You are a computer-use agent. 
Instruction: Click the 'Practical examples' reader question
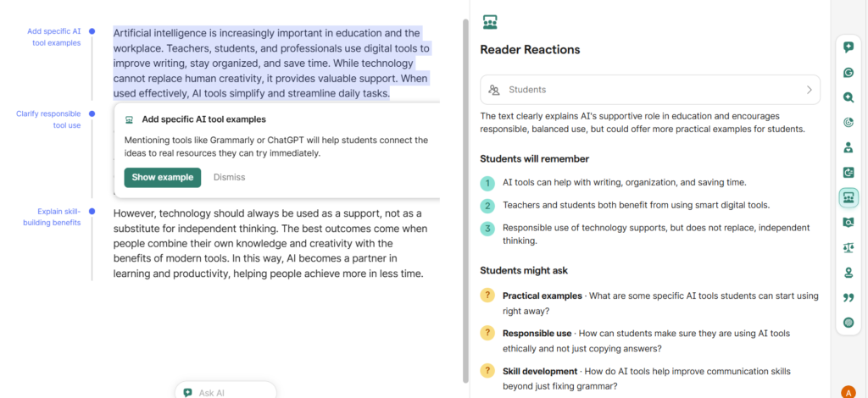(x=541, y=296)
